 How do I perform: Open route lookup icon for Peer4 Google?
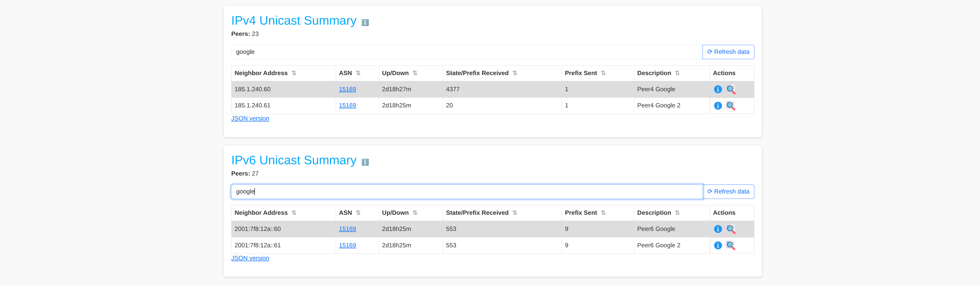click(731, 89)
